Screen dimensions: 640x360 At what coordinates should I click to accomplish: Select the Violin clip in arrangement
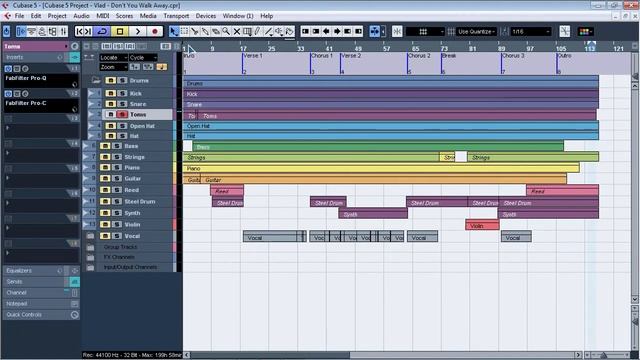click(x=482, y=225)
